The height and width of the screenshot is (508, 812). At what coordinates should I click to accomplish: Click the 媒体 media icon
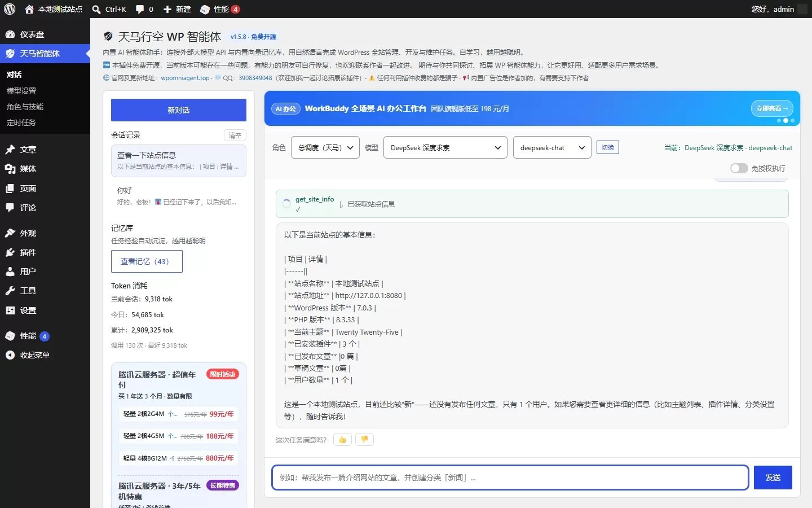point(10,169)
